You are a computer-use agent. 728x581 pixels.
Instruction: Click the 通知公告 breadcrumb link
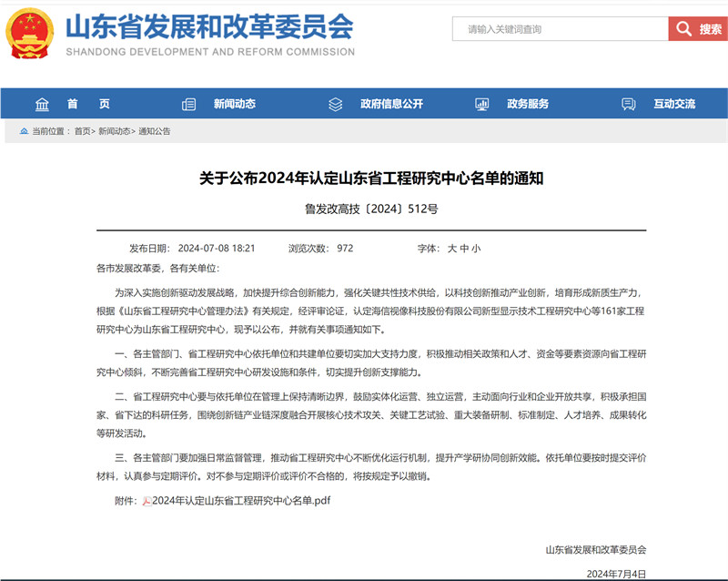[155, 131]
